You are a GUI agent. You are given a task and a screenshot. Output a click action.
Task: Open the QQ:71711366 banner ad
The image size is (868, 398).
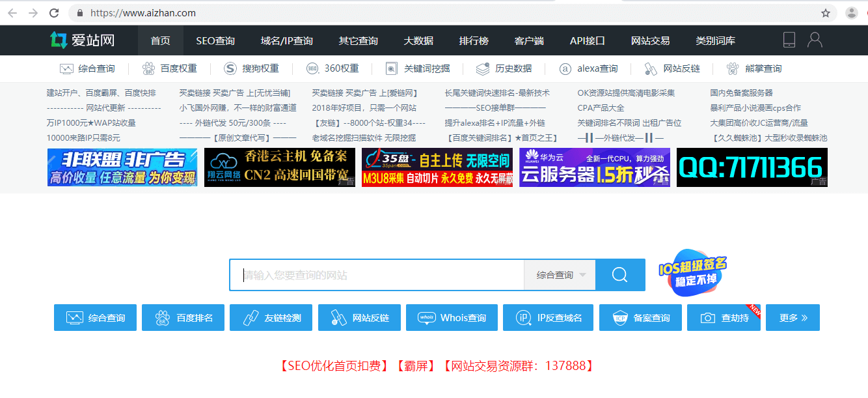tap(752, 167)
